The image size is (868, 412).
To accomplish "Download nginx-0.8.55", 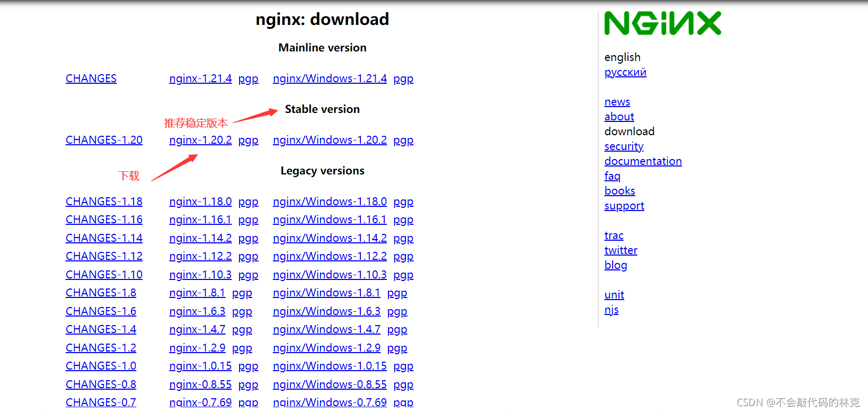I will pos(200,384).
